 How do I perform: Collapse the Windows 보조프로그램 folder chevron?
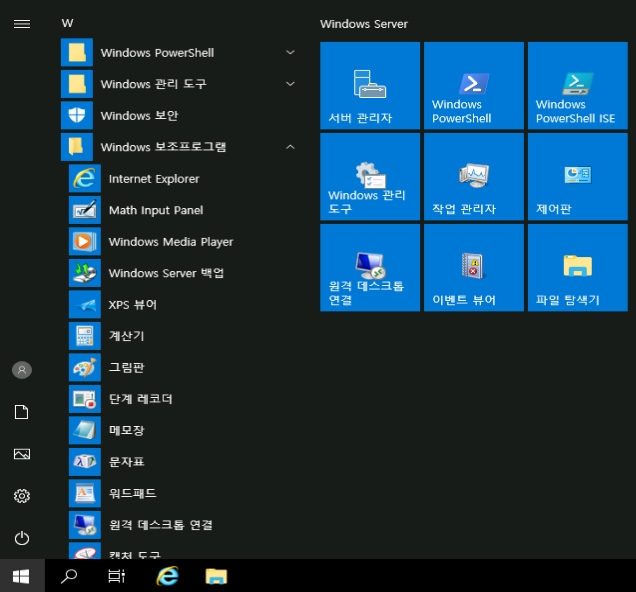point(290,147)
